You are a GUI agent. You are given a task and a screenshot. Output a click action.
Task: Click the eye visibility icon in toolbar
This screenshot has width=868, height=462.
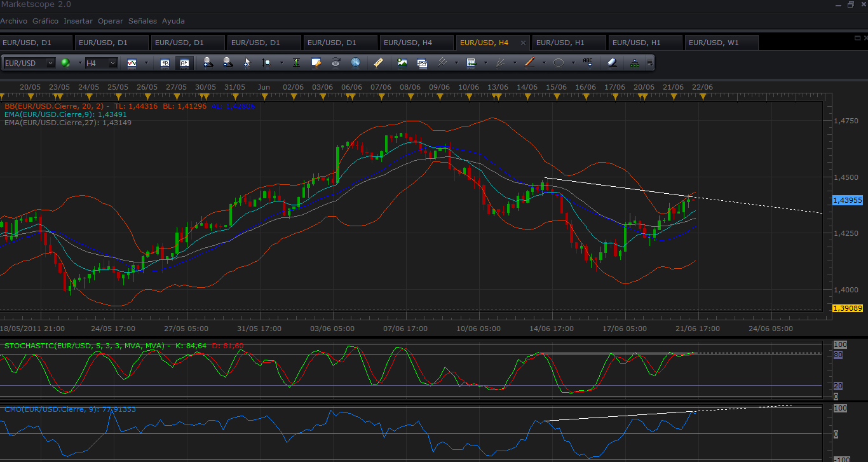click(336, 63)
